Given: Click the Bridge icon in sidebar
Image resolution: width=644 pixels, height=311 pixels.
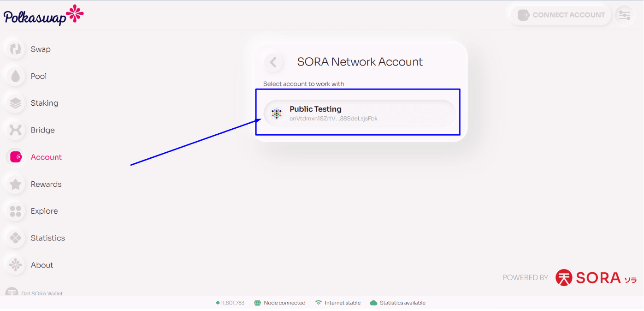Looking at the screenshot, I should [16, 130].
